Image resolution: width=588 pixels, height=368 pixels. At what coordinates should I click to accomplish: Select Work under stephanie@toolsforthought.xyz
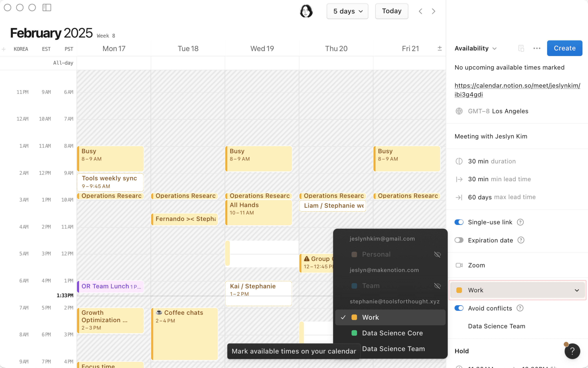(x=370, y=317)
